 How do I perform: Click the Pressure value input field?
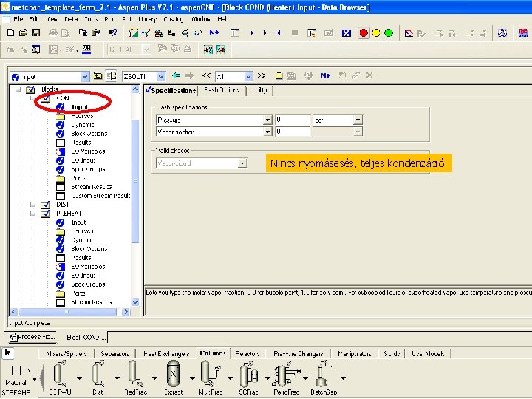[292, 120]
